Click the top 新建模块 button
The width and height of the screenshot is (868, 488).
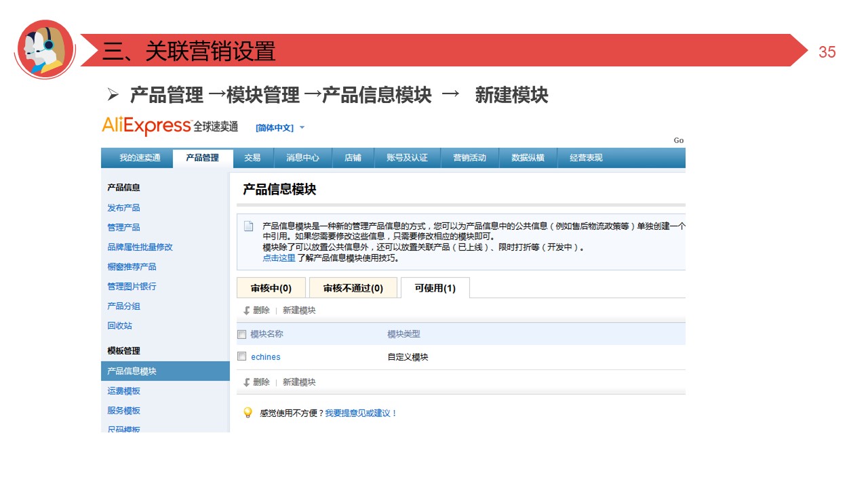pyautogui.click(x=299, y=310)
